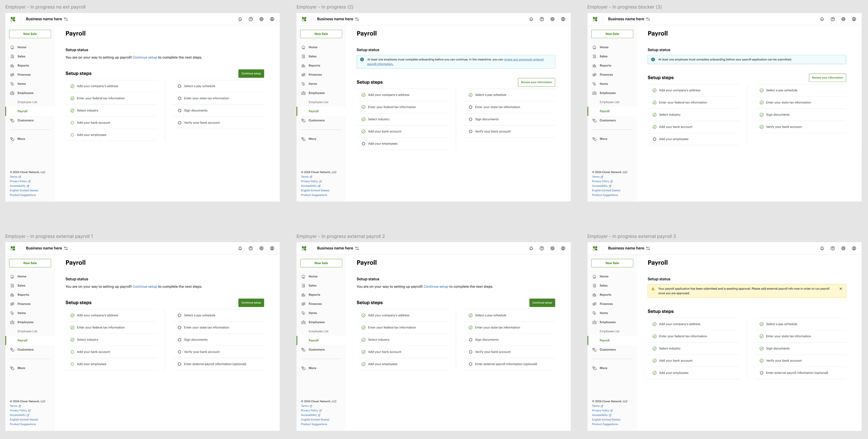Open settings gear in 'In progress blocker (3)' frame

click(x=843, y=19)
